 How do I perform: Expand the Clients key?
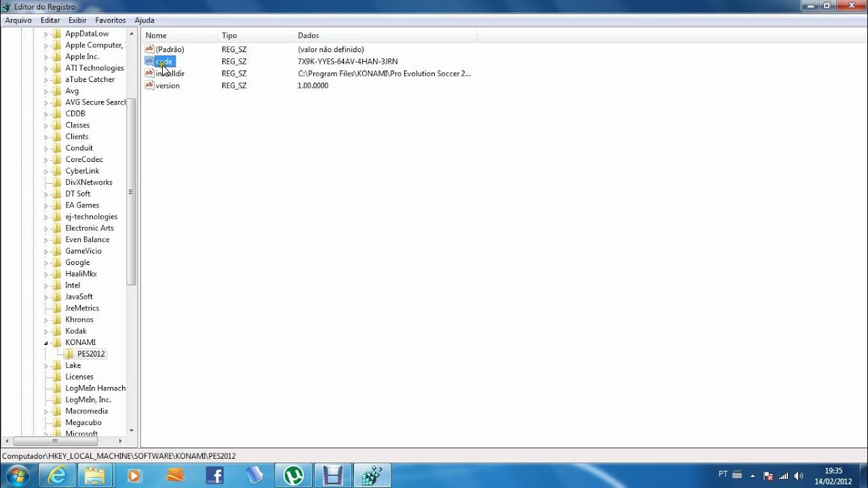(46, 137)
